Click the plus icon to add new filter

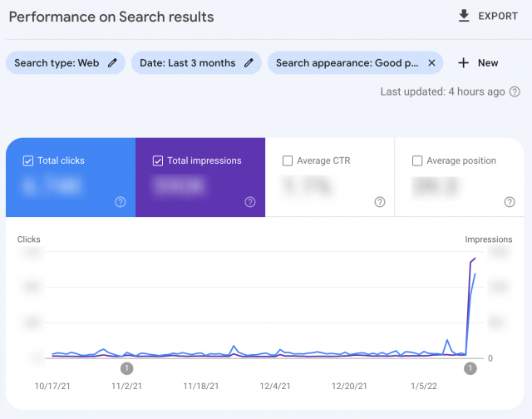click(464, 63)
